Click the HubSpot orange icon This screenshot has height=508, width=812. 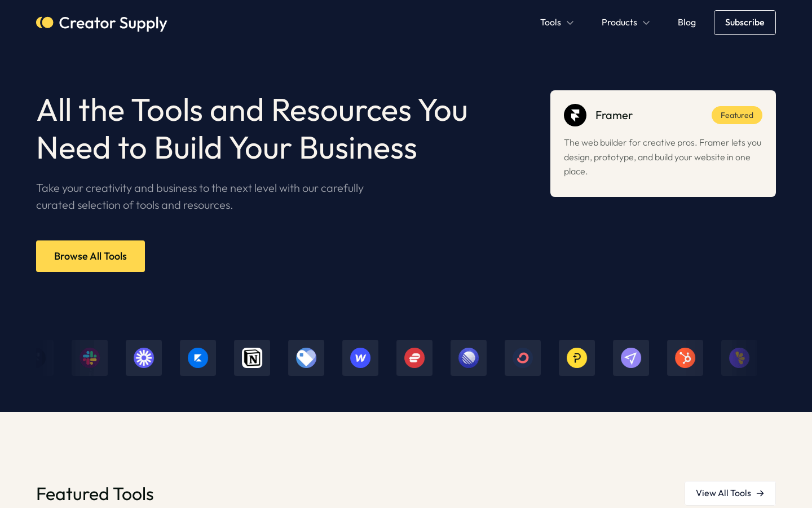(685, 358)
